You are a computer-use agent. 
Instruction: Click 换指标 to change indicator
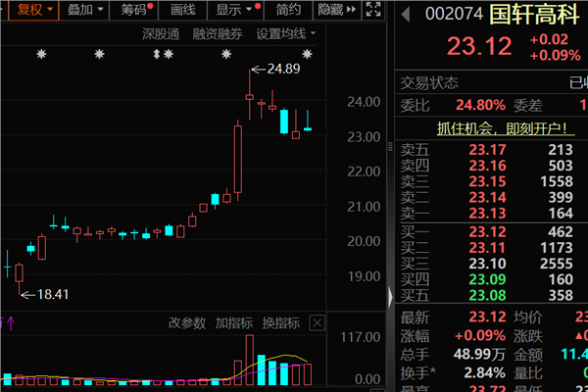[x=281, y=323]
